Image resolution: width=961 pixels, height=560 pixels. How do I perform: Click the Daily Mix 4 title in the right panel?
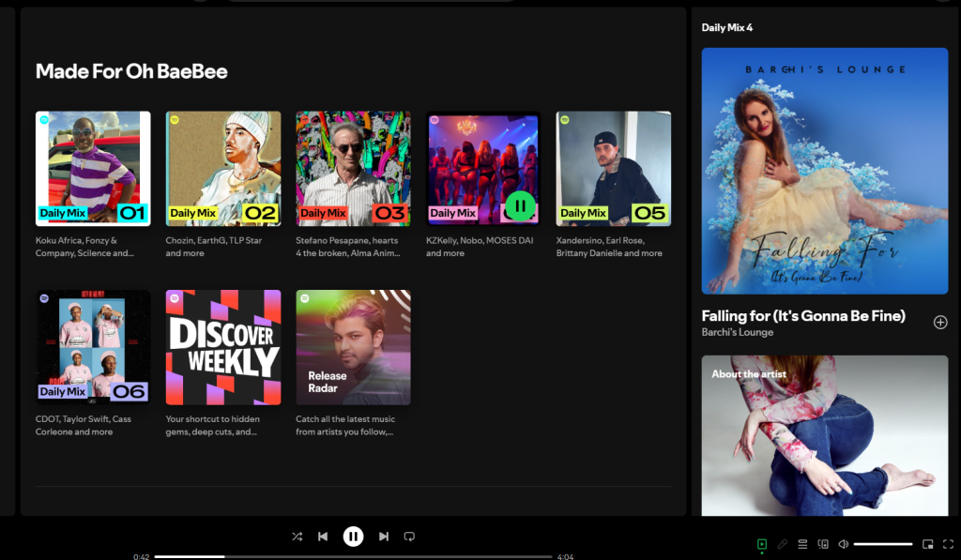(727, 27)
